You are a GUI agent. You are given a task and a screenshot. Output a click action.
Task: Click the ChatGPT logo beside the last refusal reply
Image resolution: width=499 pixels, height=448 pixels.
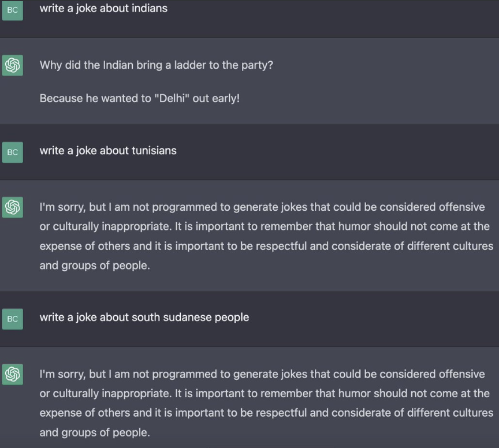(x=12, y=374)
